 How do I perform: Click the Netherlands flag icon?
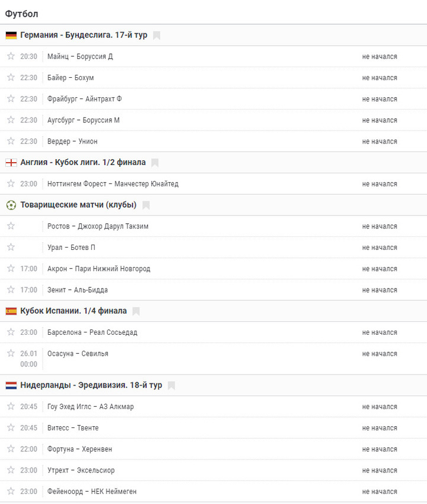pyautogui.click(x=11, y=385)
